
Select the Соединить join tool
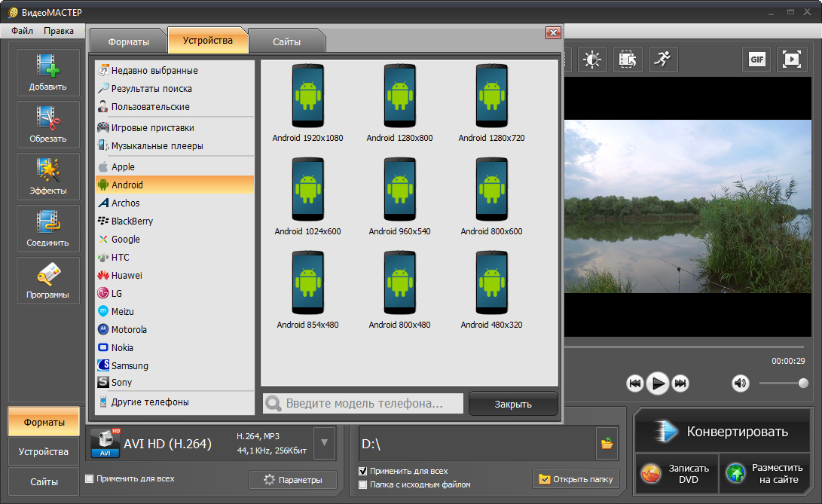47,228
